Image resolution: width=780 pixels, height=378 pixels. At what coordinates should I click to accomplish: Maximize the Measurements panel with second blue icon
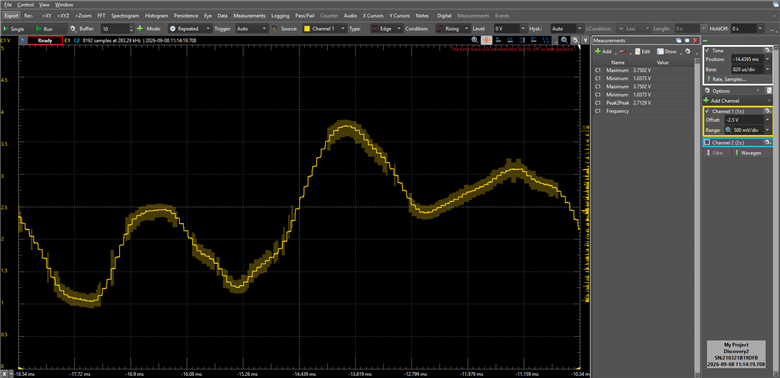click(x=687, y=40)
